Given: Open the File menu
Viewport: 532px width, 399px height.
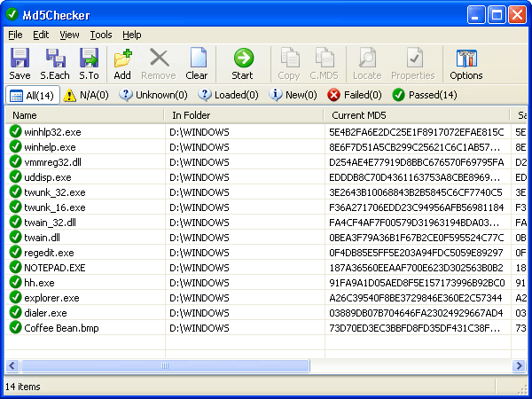Looking at the screenshot, I should [15, 35].
